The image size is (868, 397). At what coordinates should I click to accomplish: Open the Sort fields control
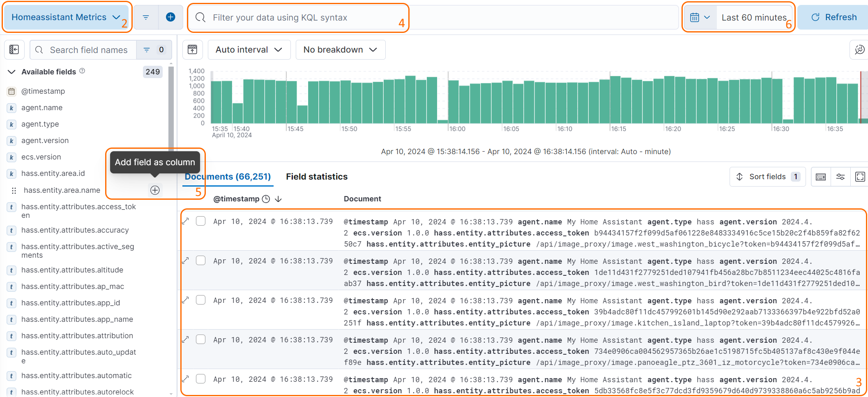click(x=767, y=177)
